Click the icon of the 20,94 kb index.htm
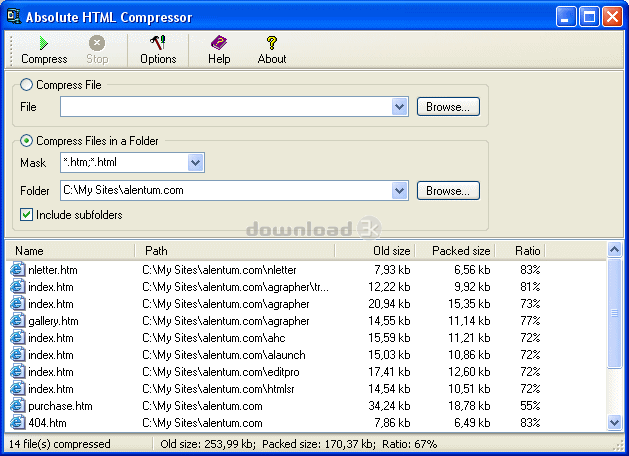 (17, 303)
